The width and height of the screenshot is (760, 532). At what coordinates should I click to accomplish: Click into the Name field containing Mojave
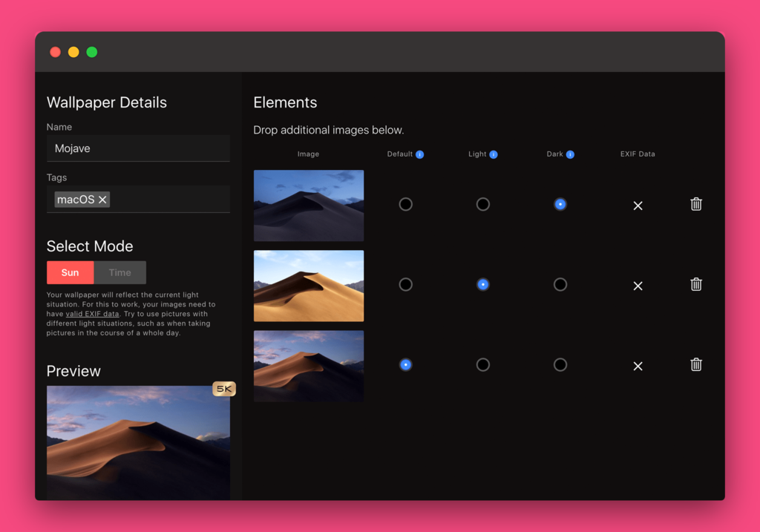point(138,148)
